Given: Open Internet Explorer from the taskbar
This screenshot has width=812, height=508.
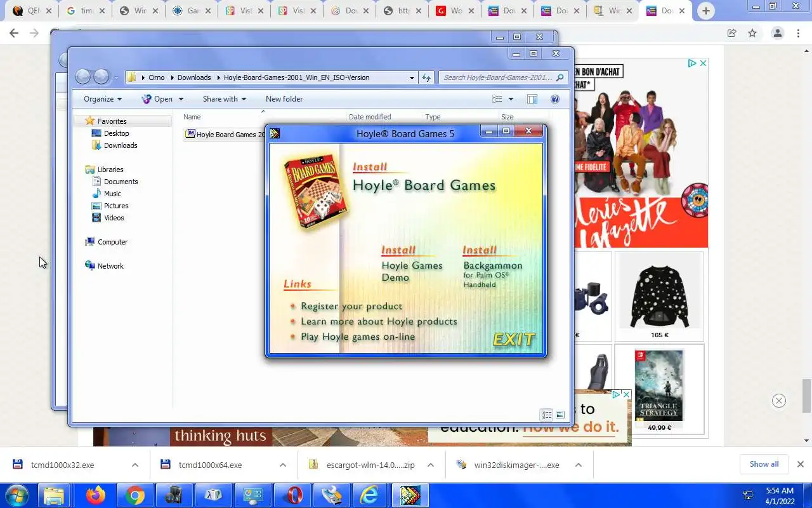Looking at the screenshot, I should click(x=370, y=495).
